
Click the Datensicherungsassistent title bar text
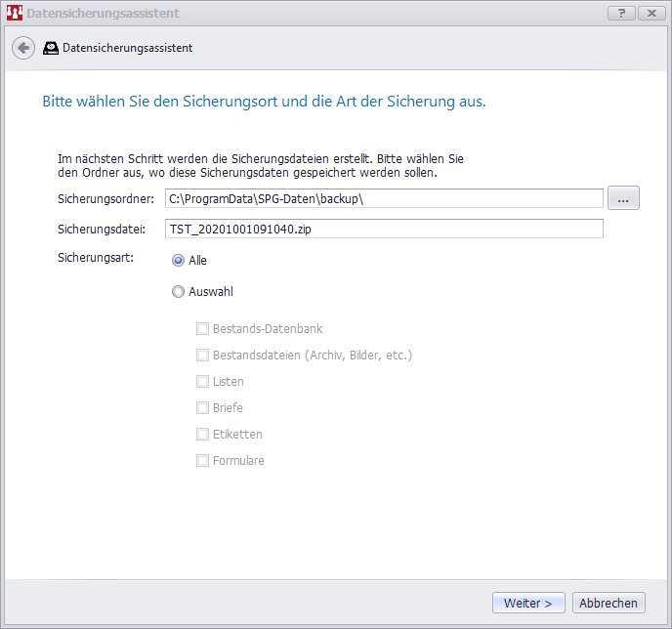[103, 14]
